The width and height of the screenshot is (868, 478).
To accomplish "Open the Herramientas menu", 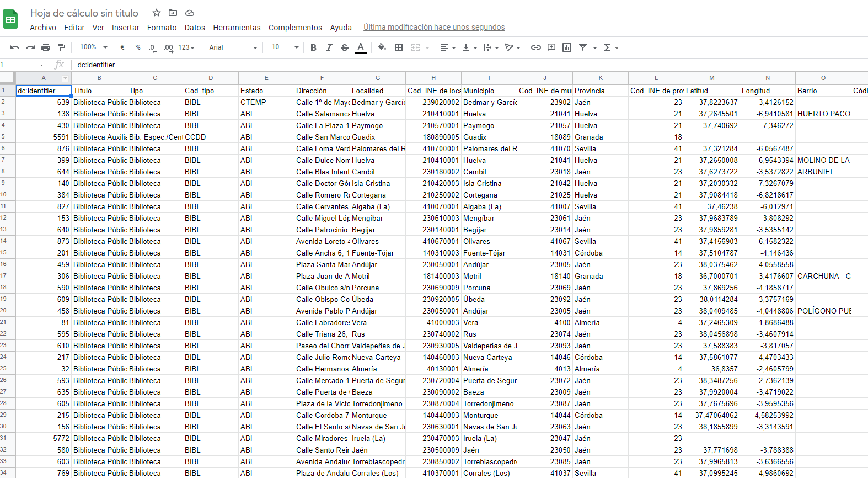I will coord(237,28).
